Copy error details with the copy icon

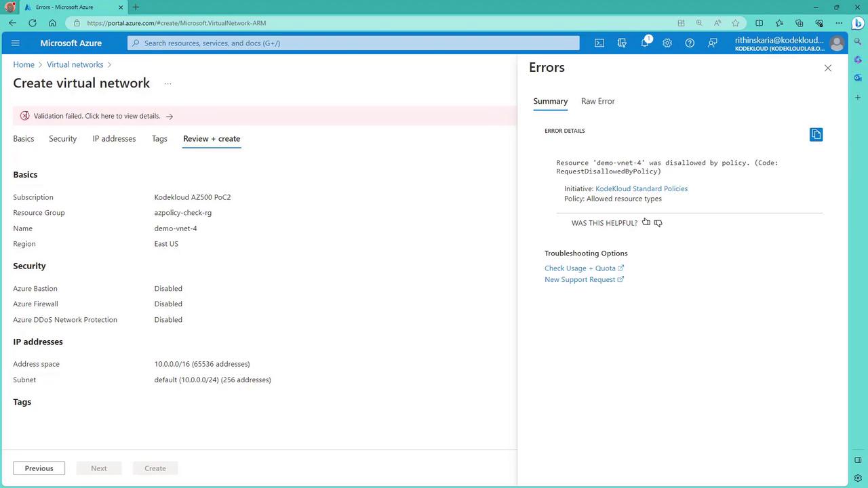point(816,134)
